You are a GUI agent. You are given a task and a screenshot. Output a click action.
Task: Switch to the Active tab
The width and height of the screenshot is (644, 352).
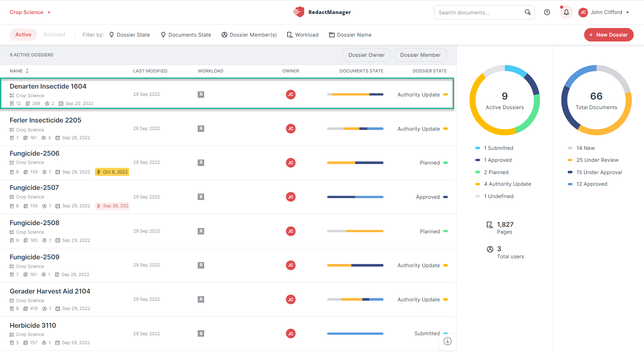click(x=23, y=35)
